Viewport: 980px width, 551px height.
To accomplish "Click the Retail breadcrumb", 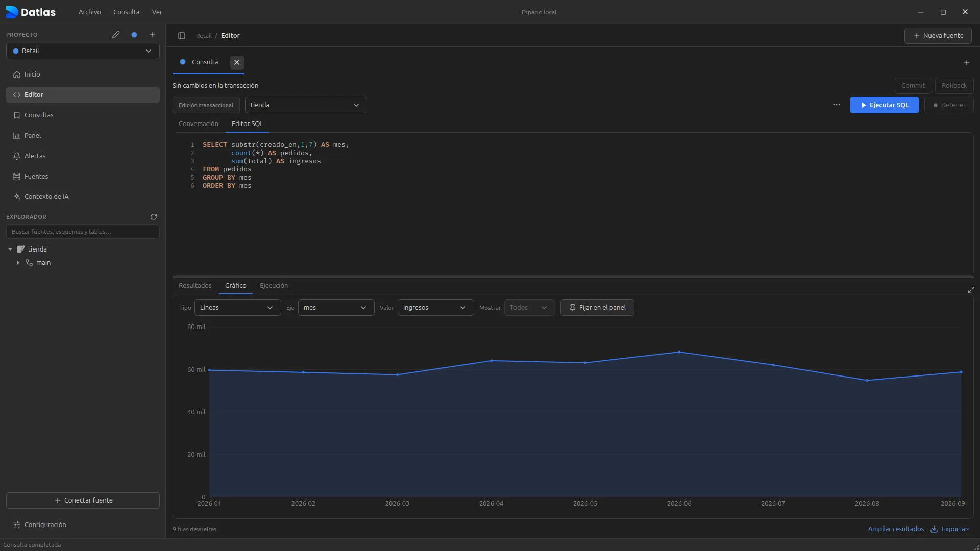I will (x=204, y=36).
